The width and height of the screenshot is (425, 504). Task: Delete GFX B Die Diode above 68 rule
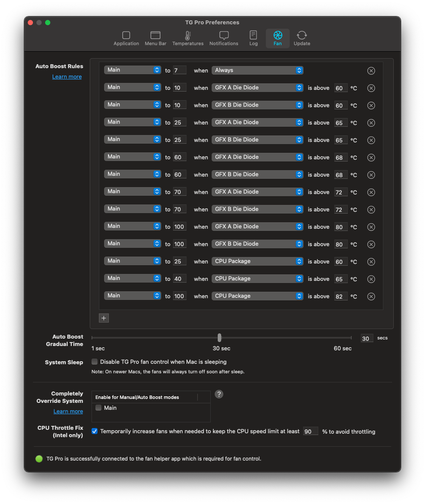coord(371,175)
